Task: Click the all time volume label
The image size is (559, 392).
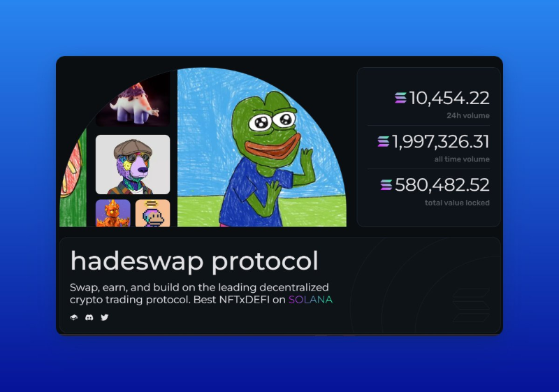Action: pyautogui.click(x=462, y=159)
